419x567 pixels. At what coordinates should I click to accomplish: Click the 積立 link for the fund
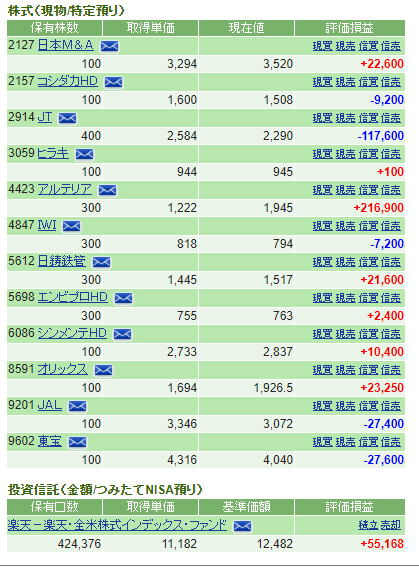(x=368, y=525)
